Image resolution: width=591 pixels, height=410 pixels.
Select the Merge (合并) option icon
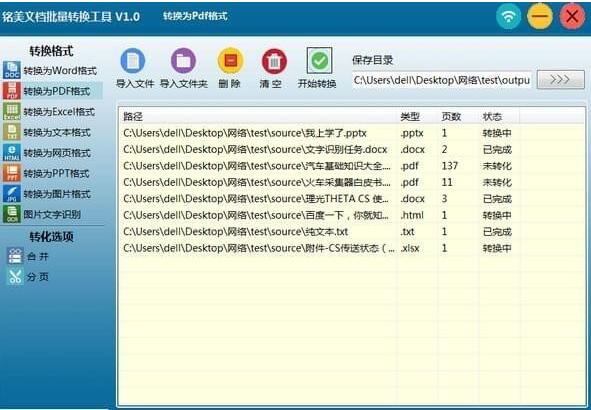[15, 256]
